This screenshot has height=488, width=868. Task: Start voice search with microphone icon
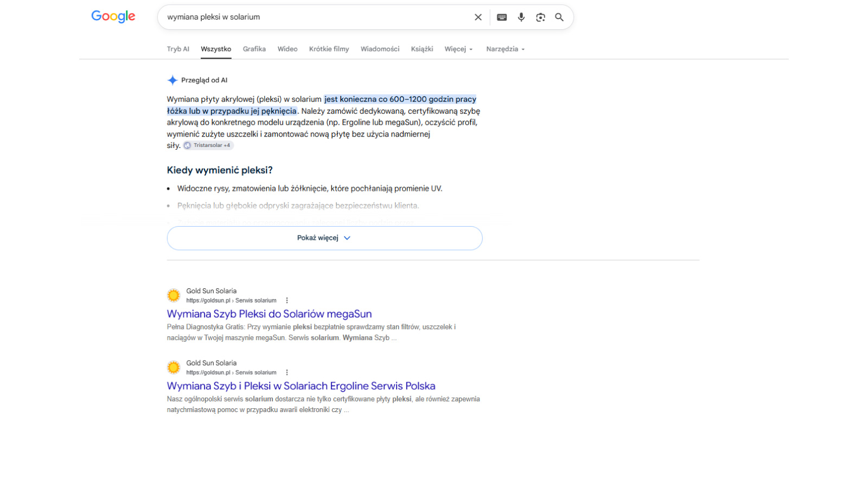[x=521, y=17]
